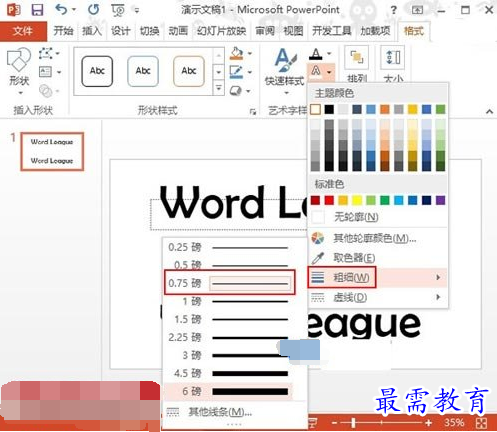497x432 pixels.
Task: Switch to the 动画 tab
Action: coord(178,31)
